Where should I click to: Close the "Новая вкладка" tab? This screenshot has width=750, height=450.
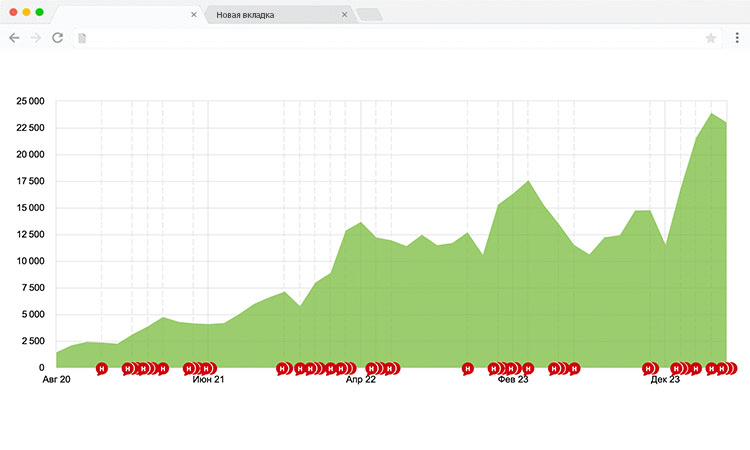345,15
